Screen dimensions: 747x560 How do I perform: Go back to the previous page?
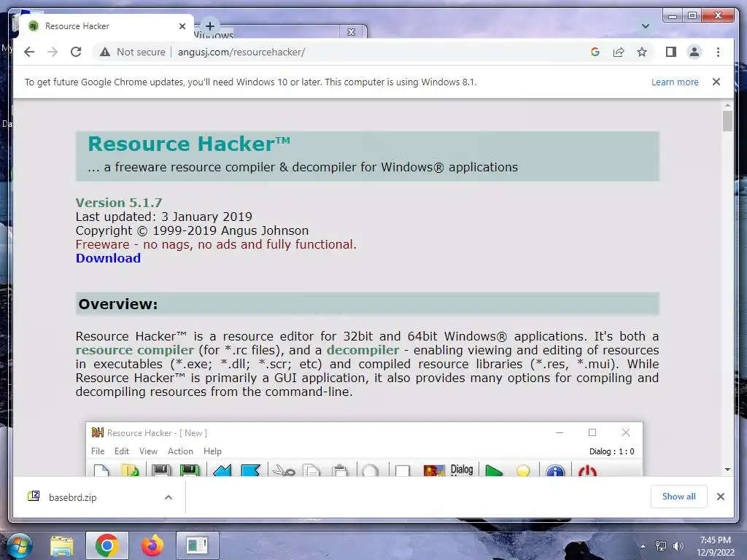(29, 52)
